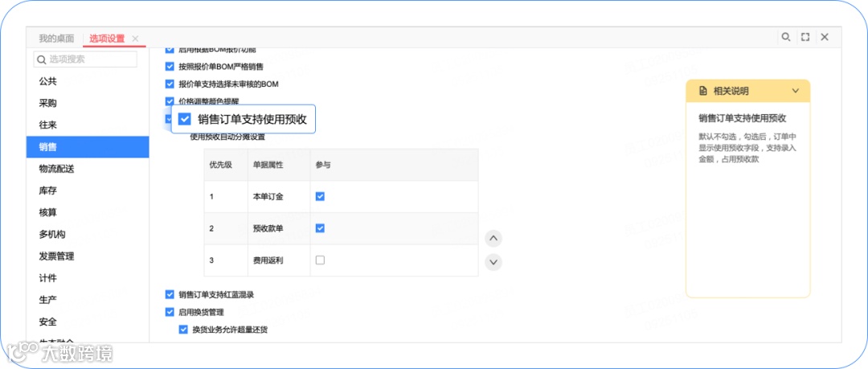Viewport: 868px width, 369px height.
Task: Toggle the fullscreen icon in top bar
Action: [805, 37]
